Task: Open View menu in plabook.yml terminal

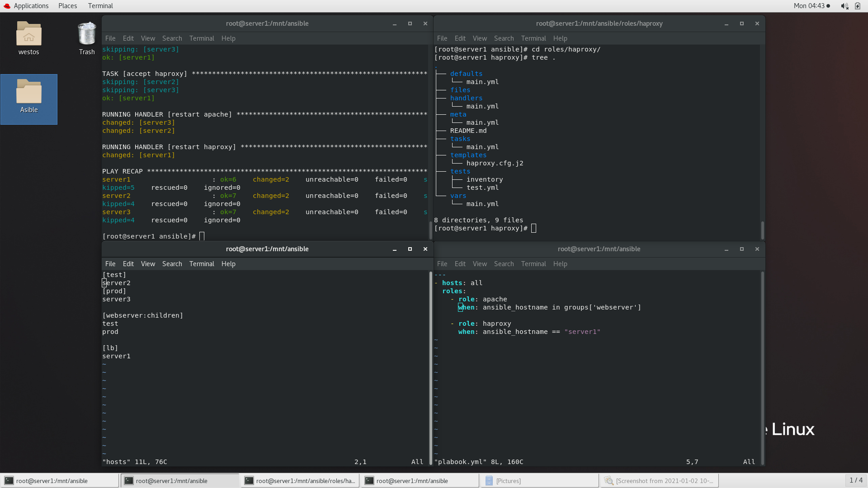Action: click(479, 264)
